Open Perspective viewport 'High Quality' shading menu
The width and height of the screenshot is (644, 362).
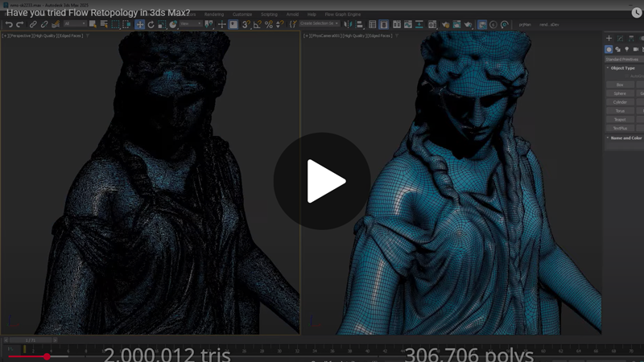pos(45,35)
